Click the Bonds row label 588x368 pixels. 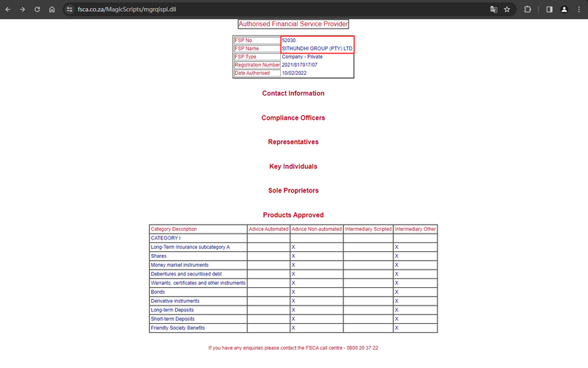[158, 292]
